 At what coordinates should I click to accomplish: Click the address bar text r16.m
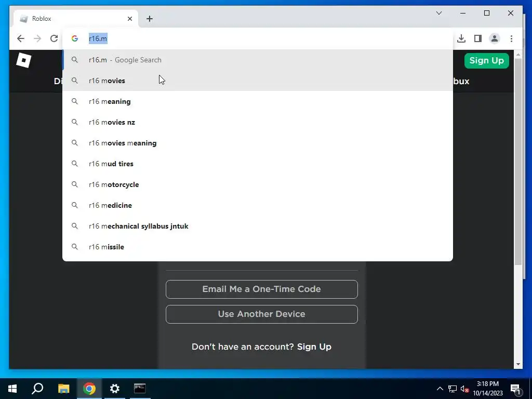coord(98,38)
